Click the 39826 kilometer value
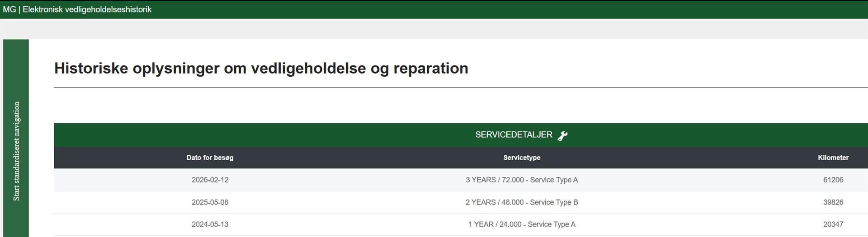868x237 pixels. pyautogui.click(x=833, y=202)
